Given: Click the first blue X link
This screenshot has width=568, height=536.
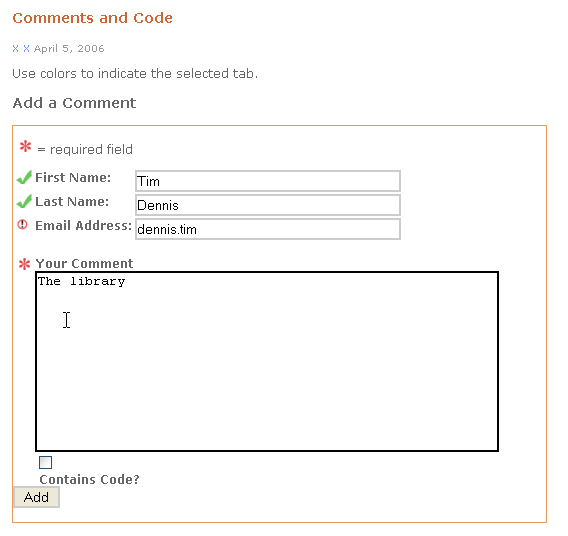Looking at the screenshot, I should [15, 49].
